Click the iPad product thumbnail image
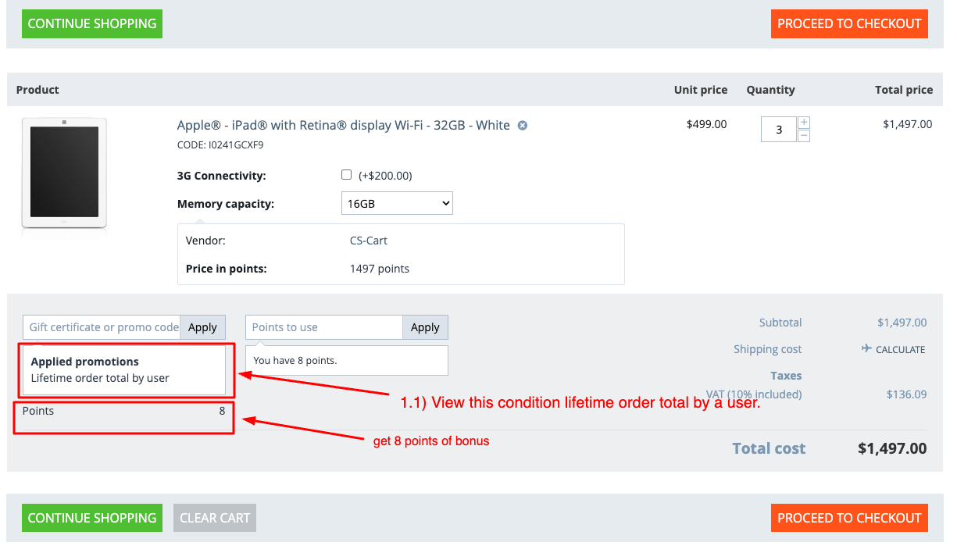The image size is (957, 560). point(64,173)
